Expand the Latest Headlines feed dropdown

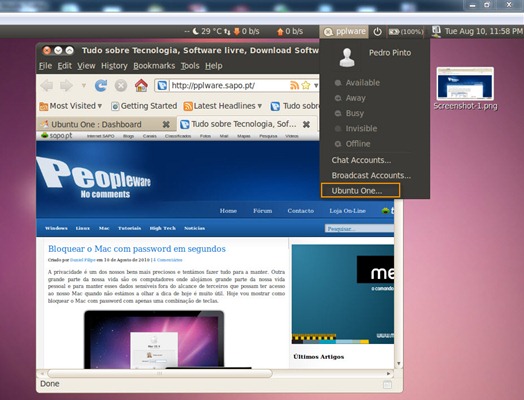(260, 106)
